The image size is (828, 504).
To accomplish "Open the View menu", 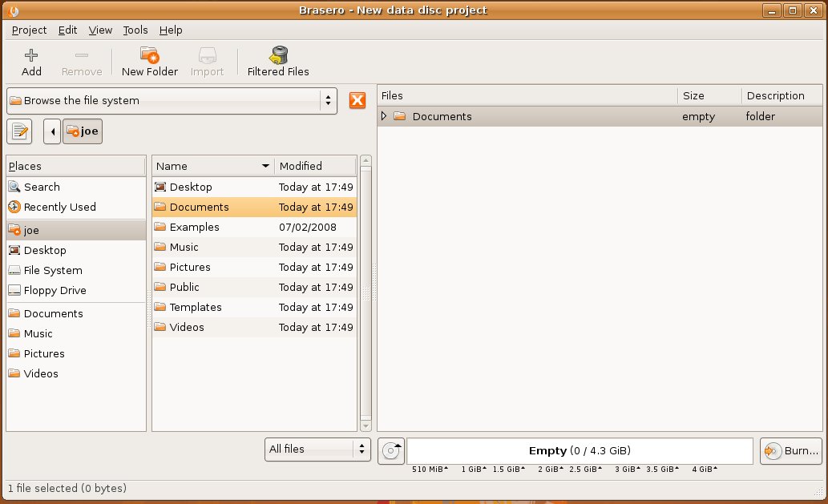I will tap(100, 30).
